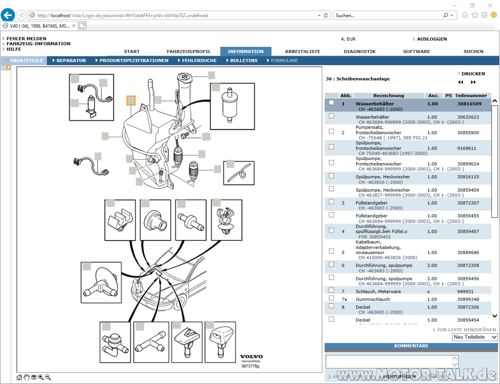Open the browser search provider dropdown arrow

coord(452,15)
